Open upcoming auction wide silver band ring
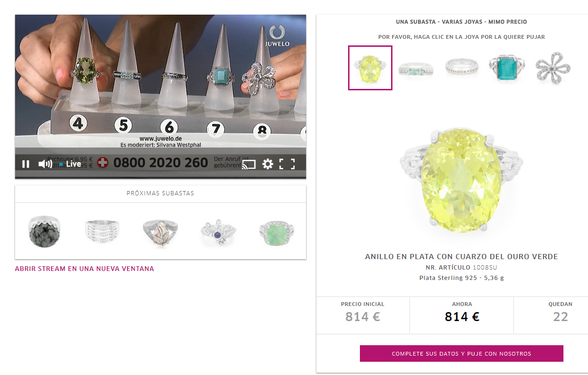Screen dimensions: 588x375 click(102, 232)
